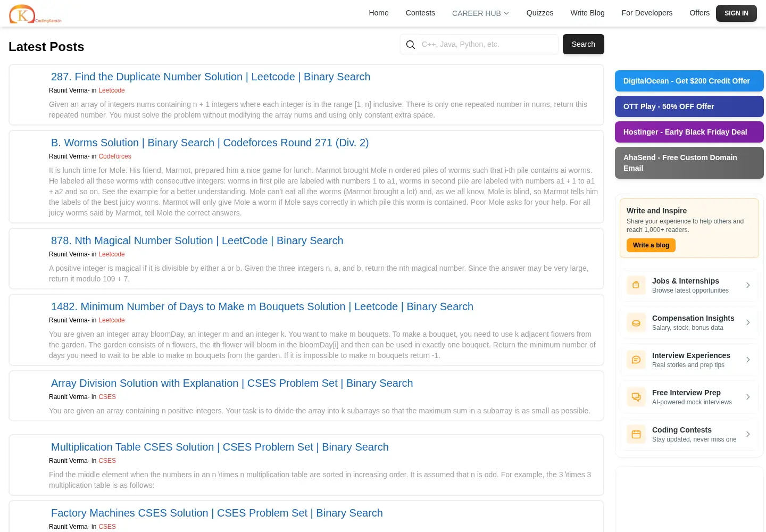Click the Coding Contests calendar icon
766x532 pixels.
(636, 434)
